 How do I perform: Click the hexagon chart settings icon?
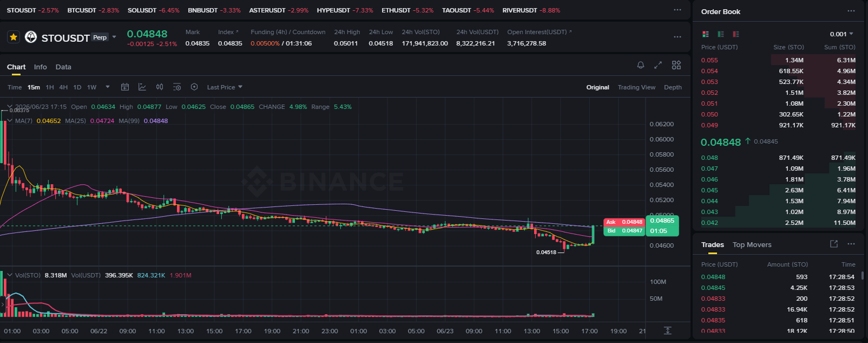pyautogui.click(x=194, y=87)
